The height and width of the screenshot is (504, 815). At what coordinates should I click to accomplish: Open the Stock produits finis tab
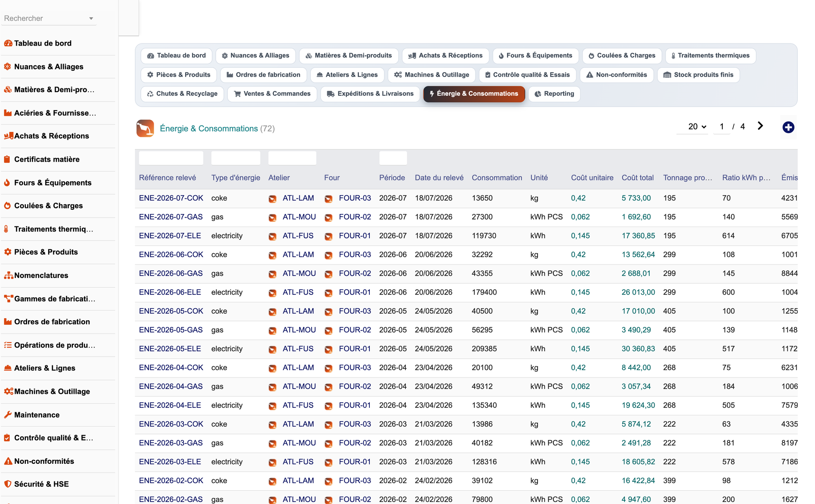click(x=698, y=75)
